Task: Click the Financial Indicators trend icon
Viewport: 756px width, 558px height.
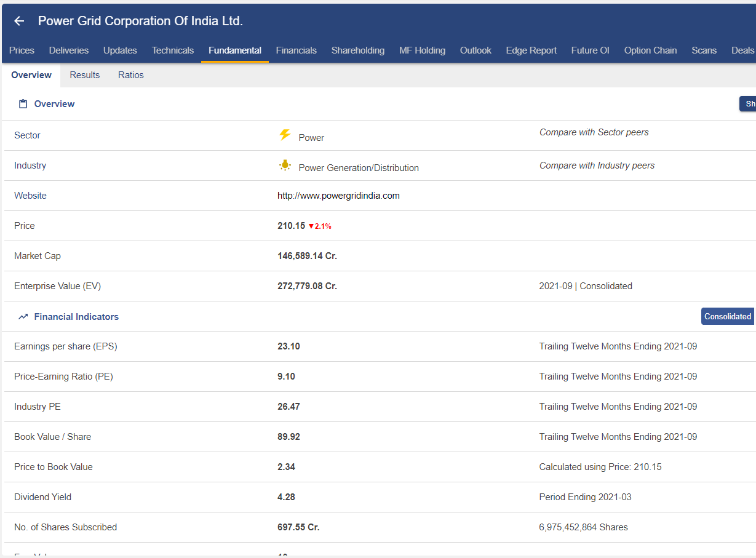Action: click(x=23, y=317)
